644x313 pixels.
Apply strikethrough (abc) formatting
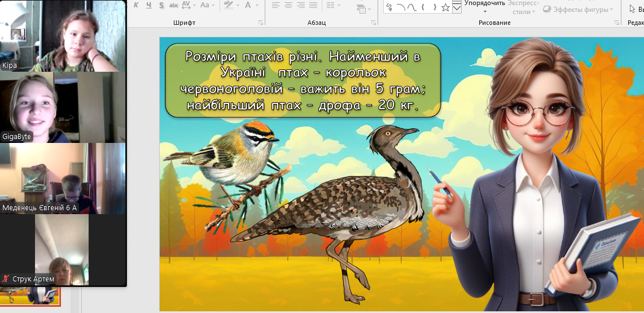tap(174, 5)
